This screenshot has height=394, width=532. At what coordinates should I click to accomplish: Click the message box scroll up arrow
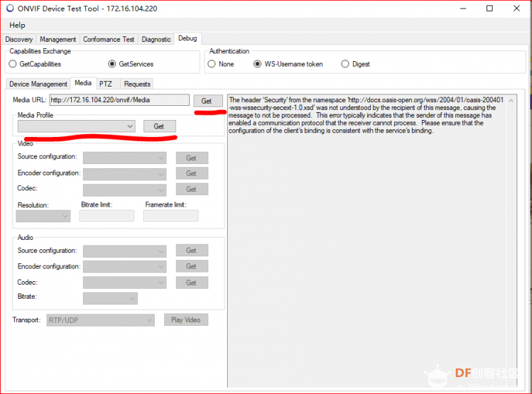coord(511,101)
